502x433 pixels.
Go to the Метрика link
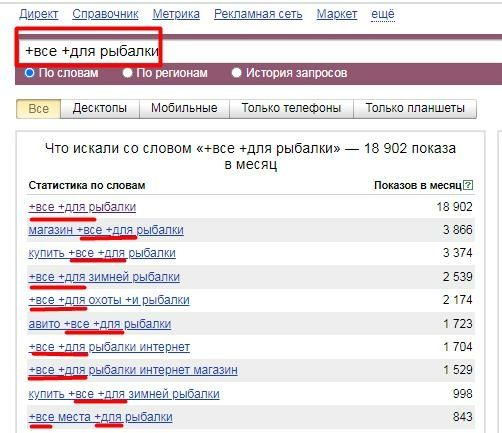[x=176, y=14]
